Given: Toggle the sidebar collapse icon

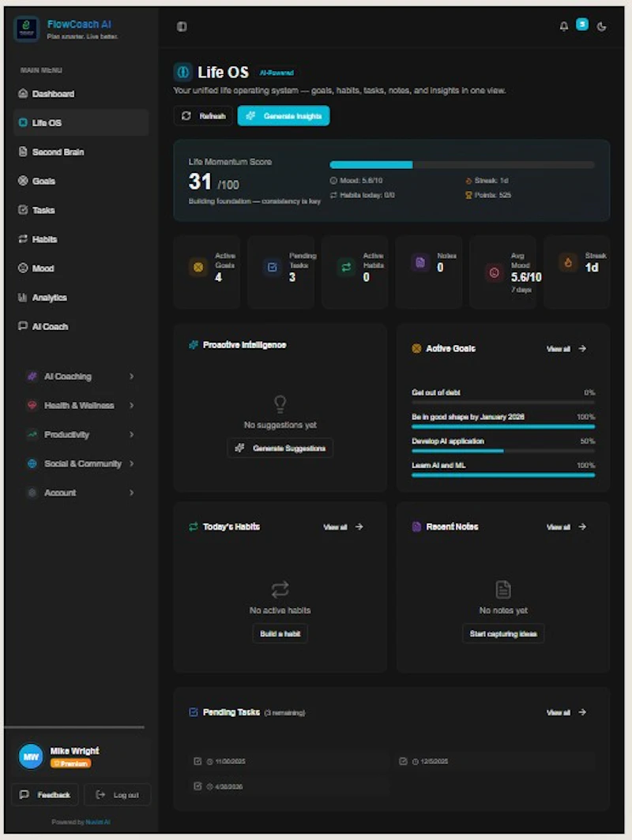Looking at the screenshot, I should [x=182, y=26].
